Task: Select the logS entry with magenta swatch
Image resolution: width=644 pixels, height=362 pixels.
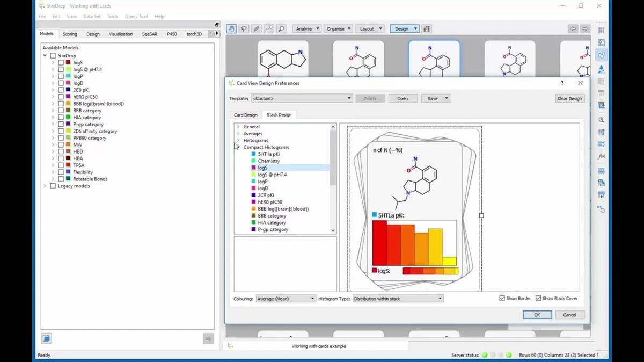Action: [262, 168]
